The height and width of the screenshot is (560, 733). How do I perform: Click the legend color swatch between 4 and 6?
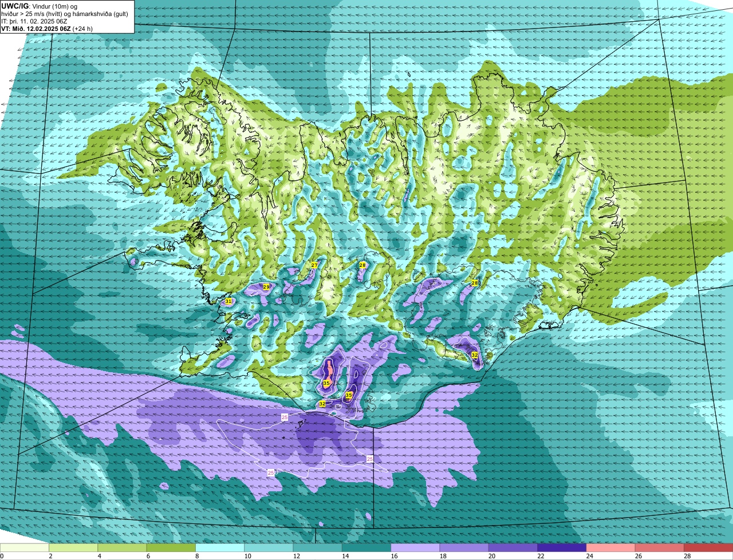click(x=122, y=548)
